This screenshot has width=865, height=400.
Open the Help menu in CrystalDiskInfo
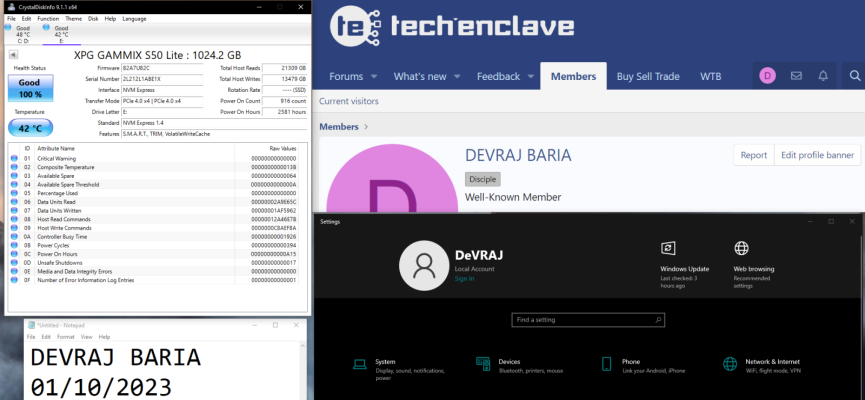coord(110,18)
